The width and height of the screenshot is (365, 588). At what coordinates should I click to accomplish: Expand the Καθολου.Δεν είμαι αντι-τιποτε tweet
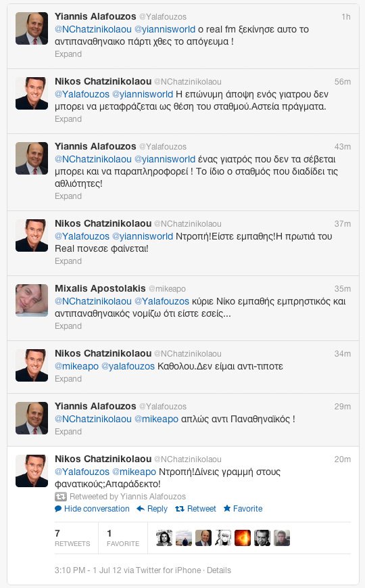pos(68,379)
